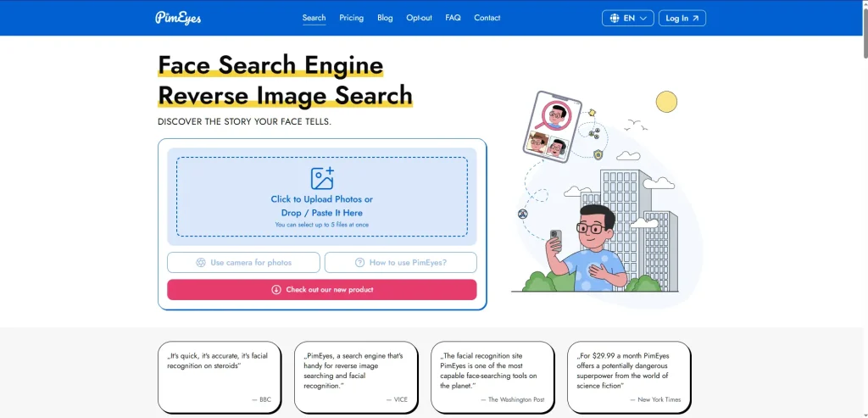Click the magnified face thumbnail in the illustration
The height and width of the screenshot is (418, 868).
pos(557,114)
